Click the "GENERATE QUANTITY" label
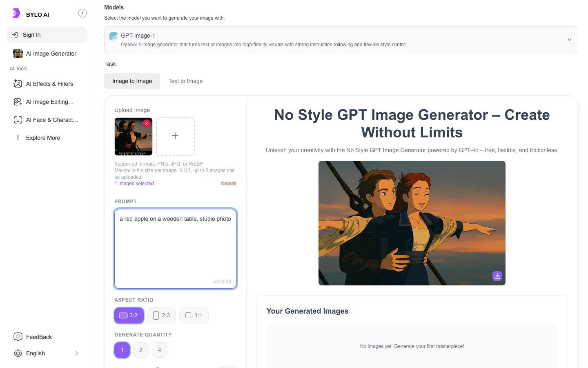588x368 pixels. 143,335
